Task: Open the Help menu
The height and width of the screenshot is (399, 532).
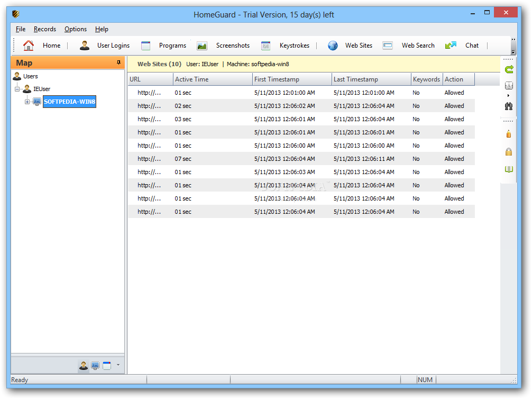Action: pyautogui.click(x=102, y=29)
